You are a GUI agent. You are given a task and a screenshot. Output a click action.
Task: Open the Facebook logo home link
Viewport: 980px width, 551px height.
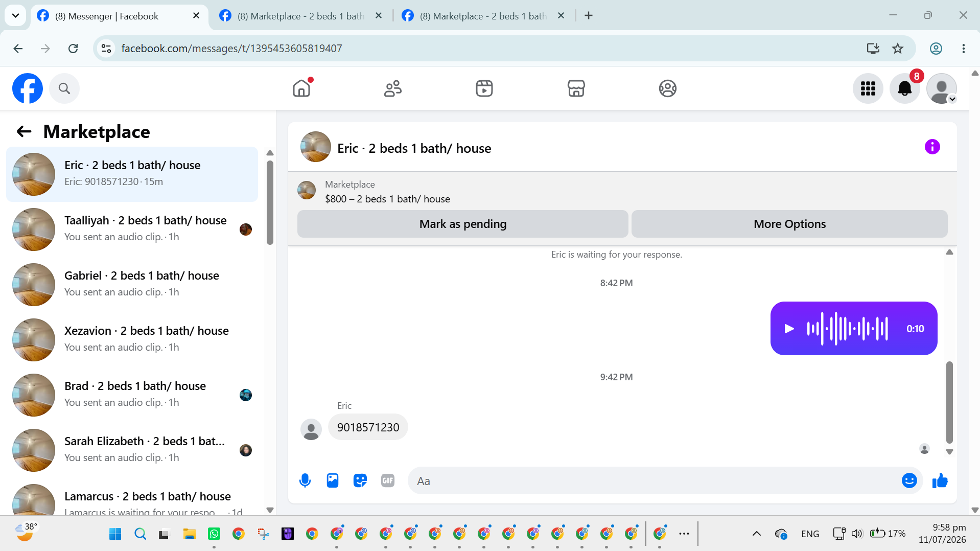tap(28, 88)
